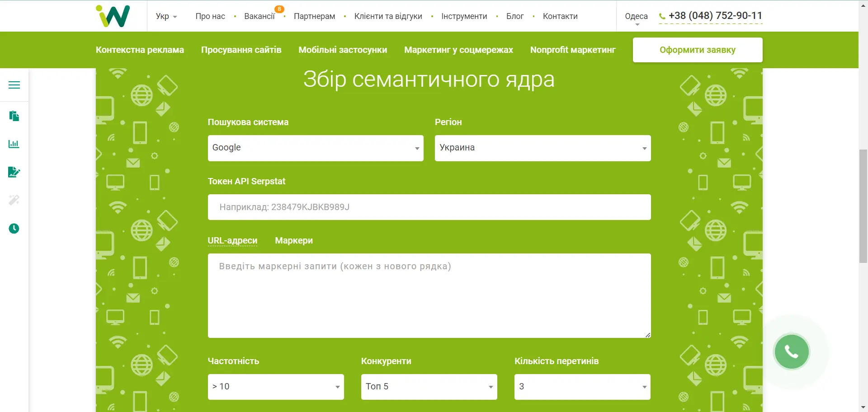Switch to the Маркери tab
Viewport: 868px width, 412px height.
click(x=294, y=240)
